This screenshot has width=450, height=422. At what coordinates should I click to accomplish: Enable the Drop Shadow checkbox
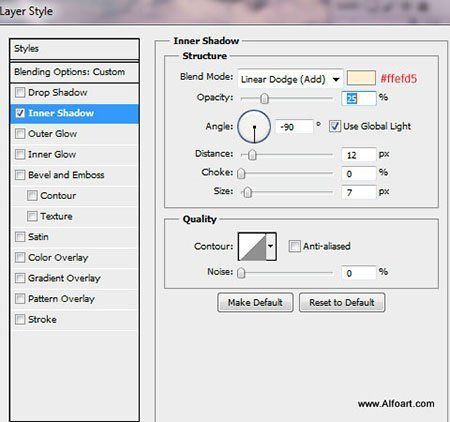click(x=20, y=92)
